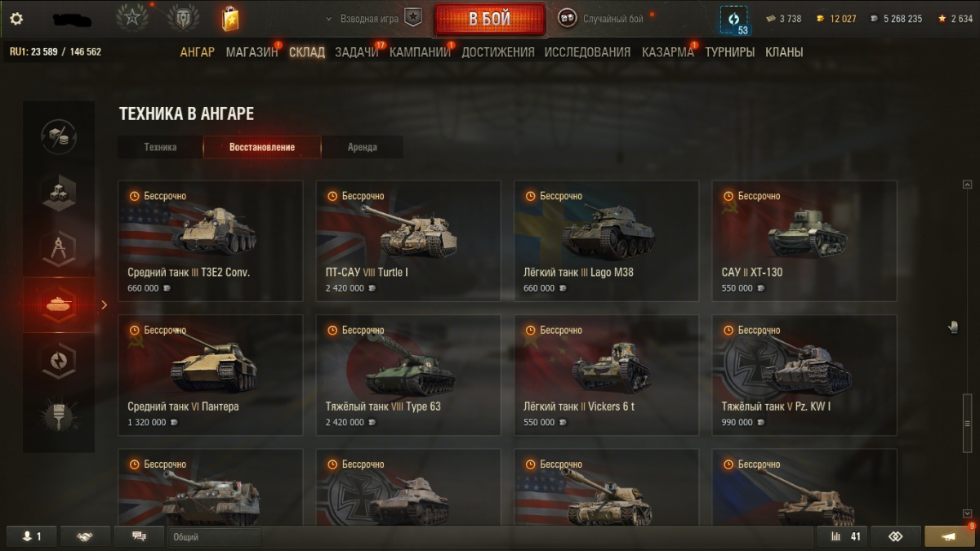Open the stacked crates storage sidebar icon
Image resolution: width=980 pixels, height=551 pixels.
coord(59,193)
